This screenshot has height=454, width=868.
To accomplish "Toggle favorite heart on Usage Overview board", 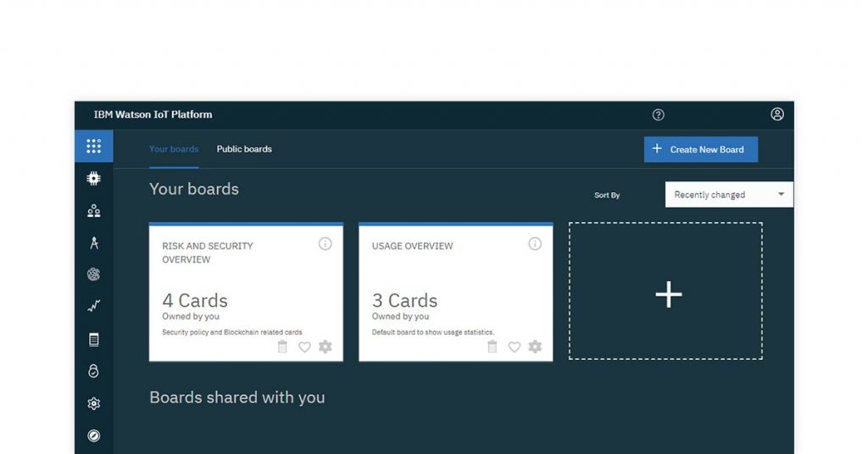I will tap(514, 347).
